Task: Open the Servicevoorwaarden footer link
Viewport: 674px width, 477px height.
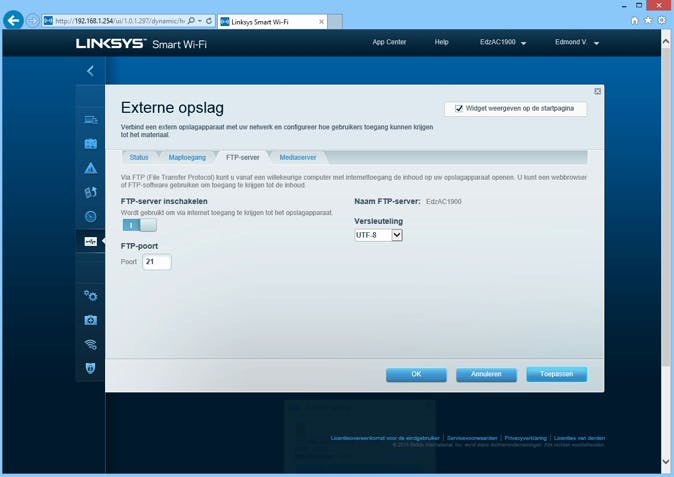Action: point(472,438)
